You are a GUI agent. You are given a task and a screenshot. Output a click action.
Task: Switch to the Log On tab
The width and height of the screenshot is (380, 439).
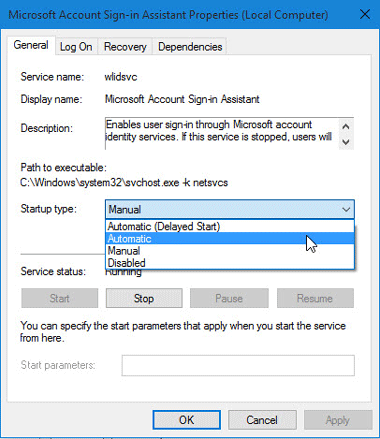[76, 47]
